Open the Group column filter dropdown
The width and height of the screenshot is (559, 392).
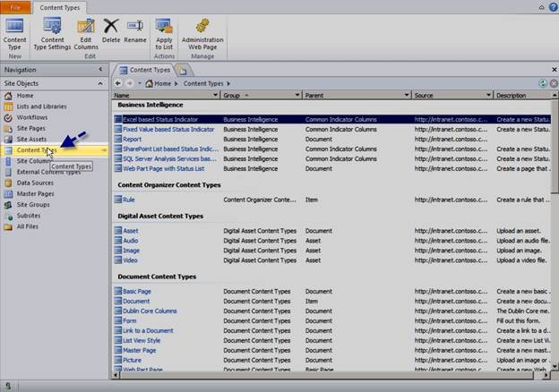pyautogui.click(x=297, y=95)
